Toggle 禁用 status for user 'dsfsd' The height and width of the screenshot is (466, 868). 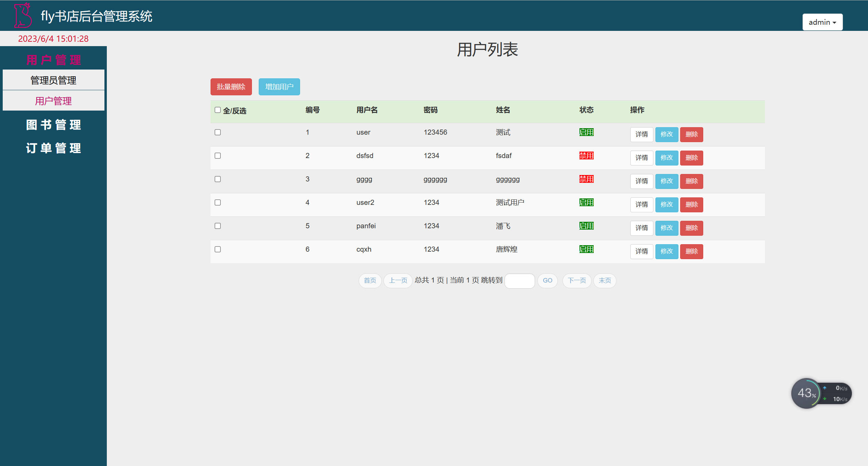[x=586, y=156]
